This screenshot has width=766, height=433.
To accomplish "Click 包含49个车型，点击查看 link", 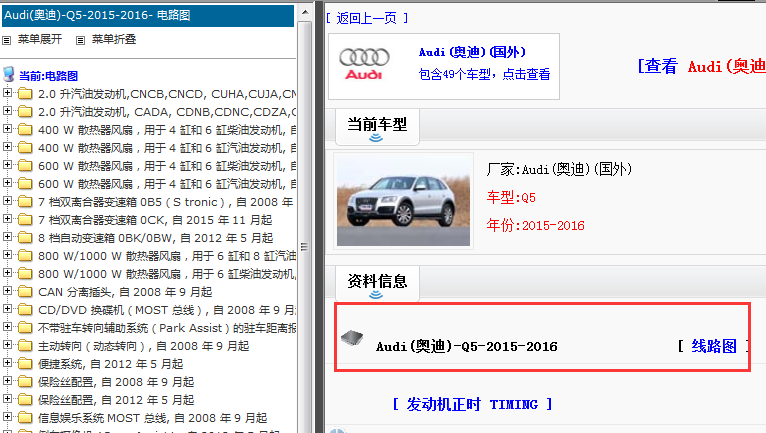I will [x=484, y=74].
